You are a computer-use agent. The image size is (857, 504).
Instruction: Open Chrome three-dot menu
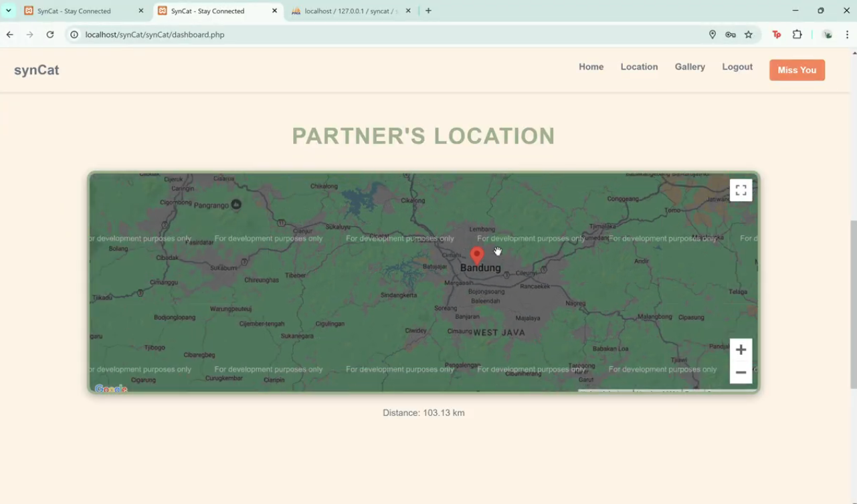(x=847, y=35)
